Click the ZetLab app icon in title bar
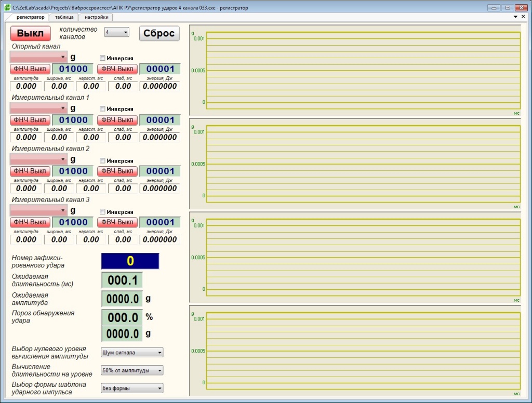 (7, 7)
